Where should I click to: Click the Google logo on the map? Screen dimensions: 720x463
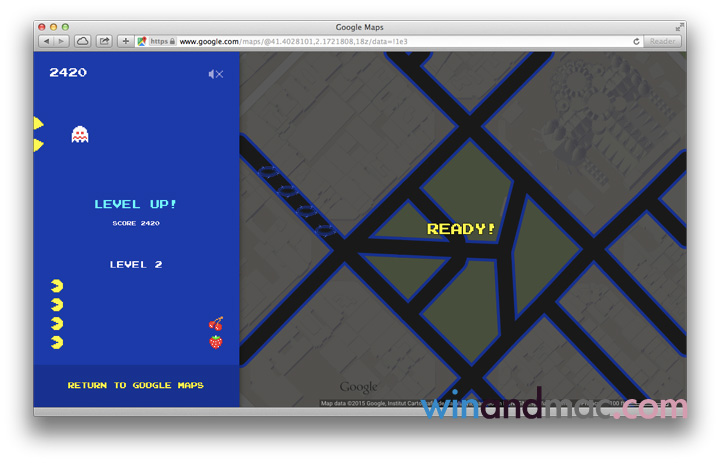click(359, 387)
